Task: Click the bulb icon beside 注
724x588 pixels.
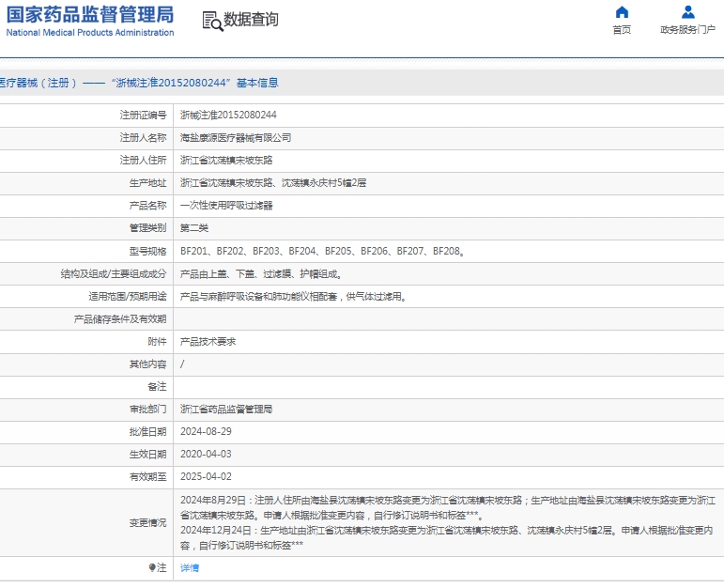Action: tap(152, 567)
